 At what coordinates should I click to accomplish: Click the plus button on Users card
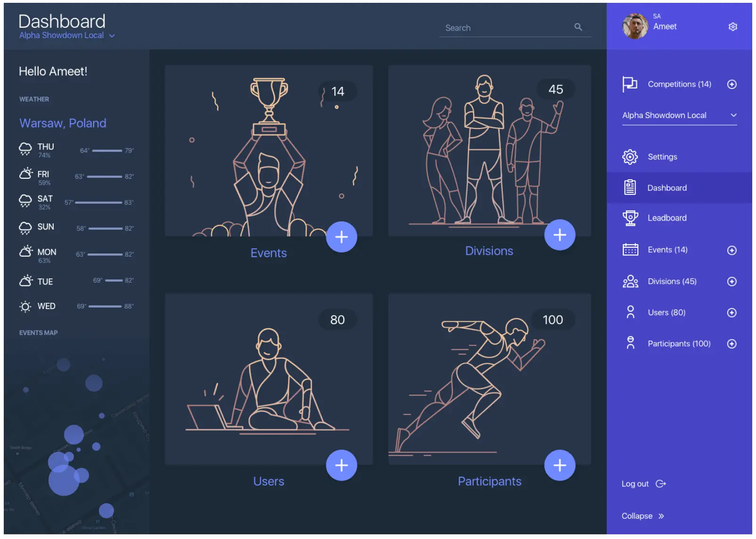[341, 465]
